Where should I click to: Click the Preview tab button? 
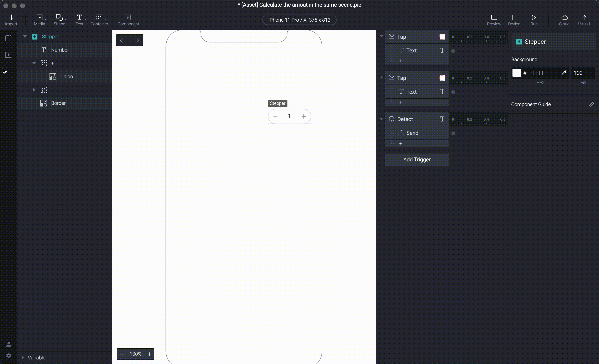pyautogui.click(x=494, y=20)
